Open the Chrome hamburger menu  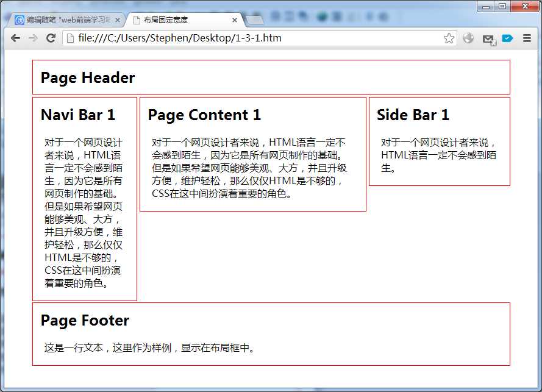pos(527,38)
